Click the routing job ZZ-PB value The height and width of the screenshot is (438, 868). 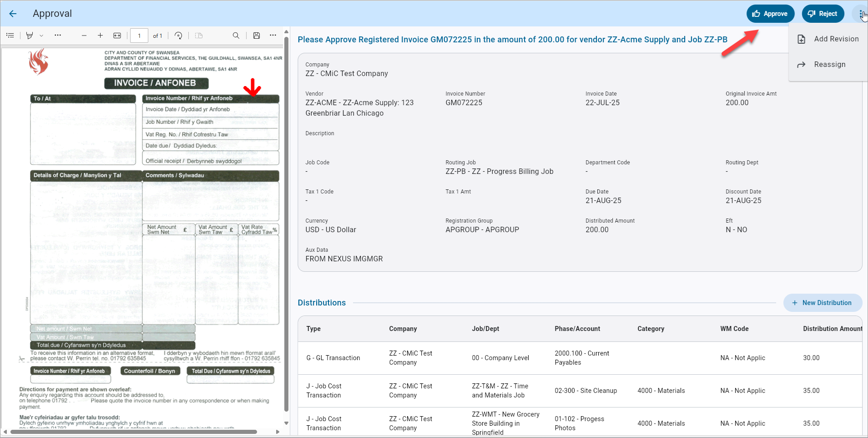[499, 172]
